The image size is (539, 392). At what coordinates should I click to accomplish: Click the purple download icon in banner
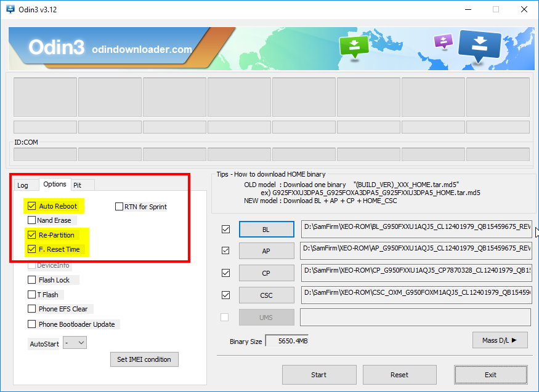444,42
